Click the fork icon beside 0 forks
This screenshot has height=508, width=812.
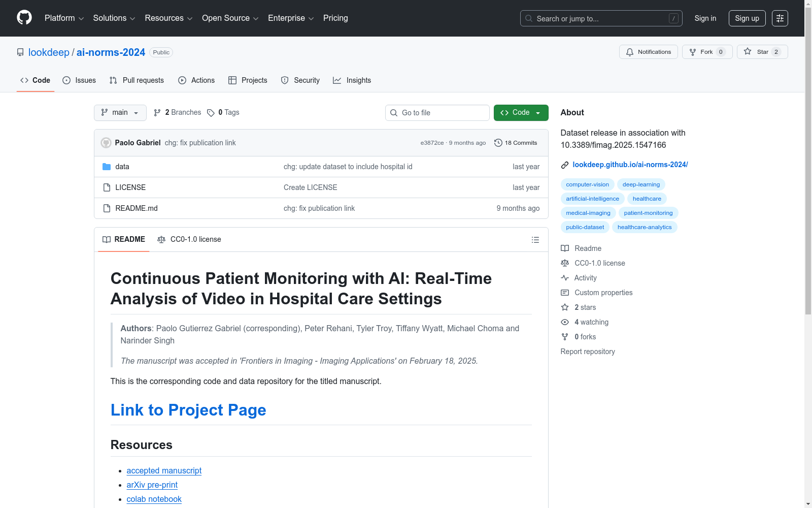(x=565, y=337)
